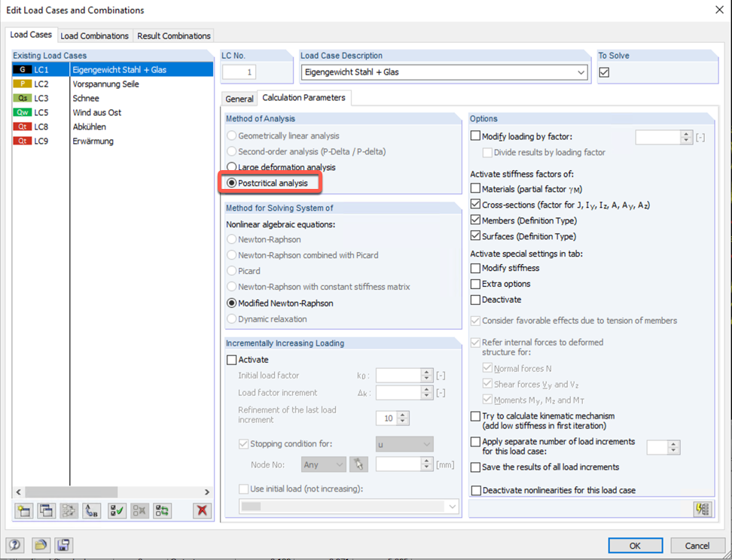This screenshot has height=560, width=732.
Task: Click the Qt action badge of LC9
Action: click(23, 141)
